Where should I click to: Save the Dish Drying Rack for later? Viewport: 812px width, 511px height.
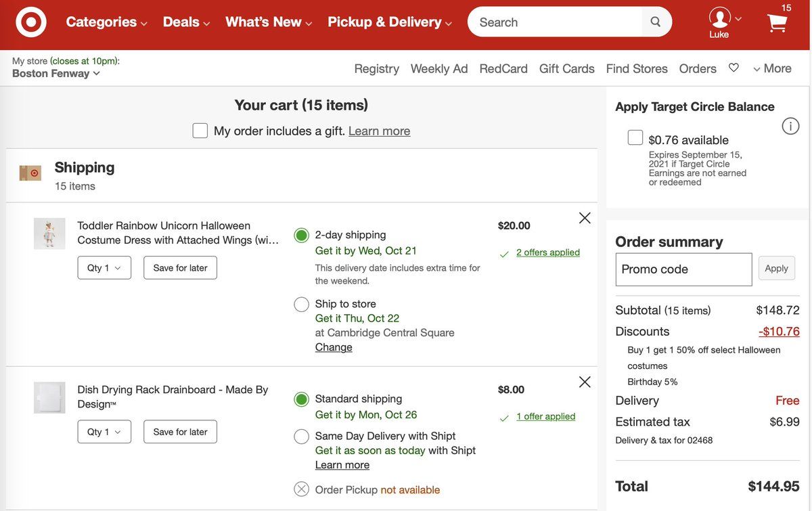(180, 432)
